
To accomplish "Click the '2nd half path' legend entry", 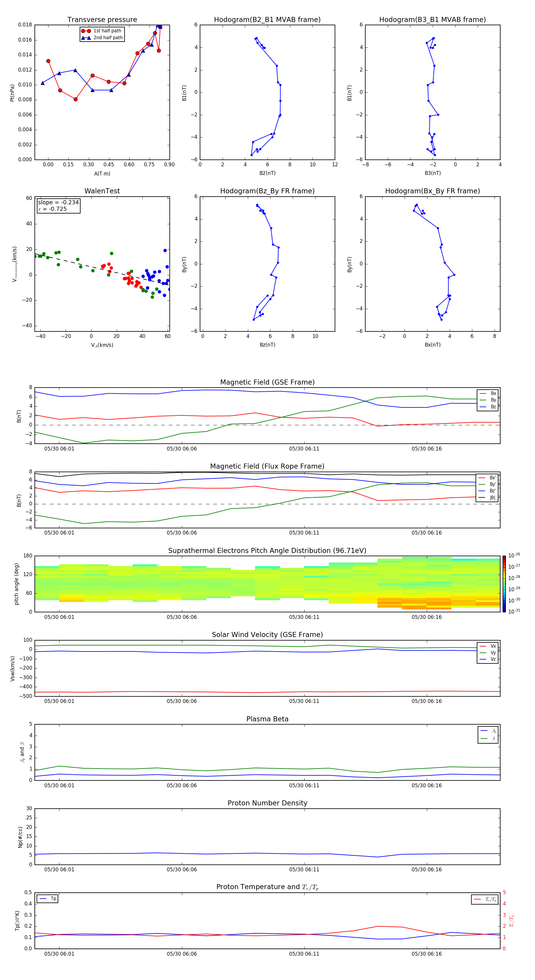I will click(x=102, y=38).
